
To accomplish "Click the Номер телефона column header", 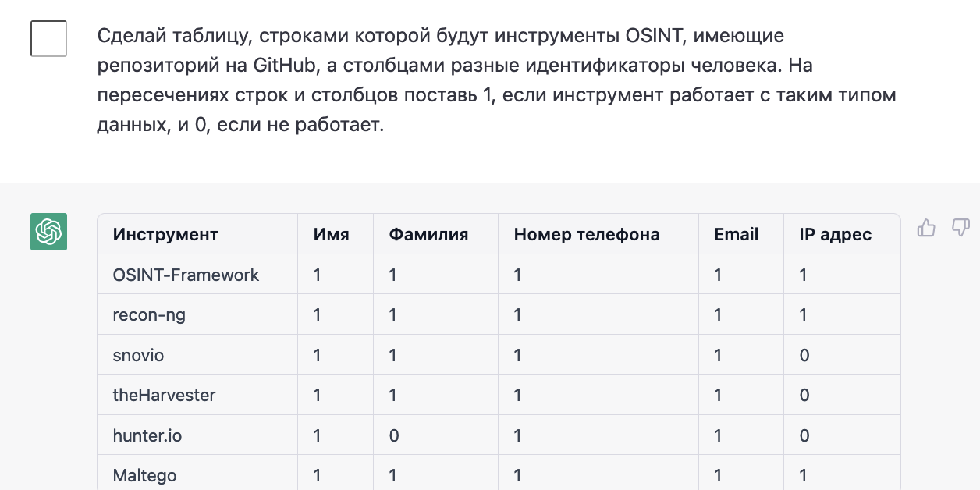I will click(x=587, y=234).
